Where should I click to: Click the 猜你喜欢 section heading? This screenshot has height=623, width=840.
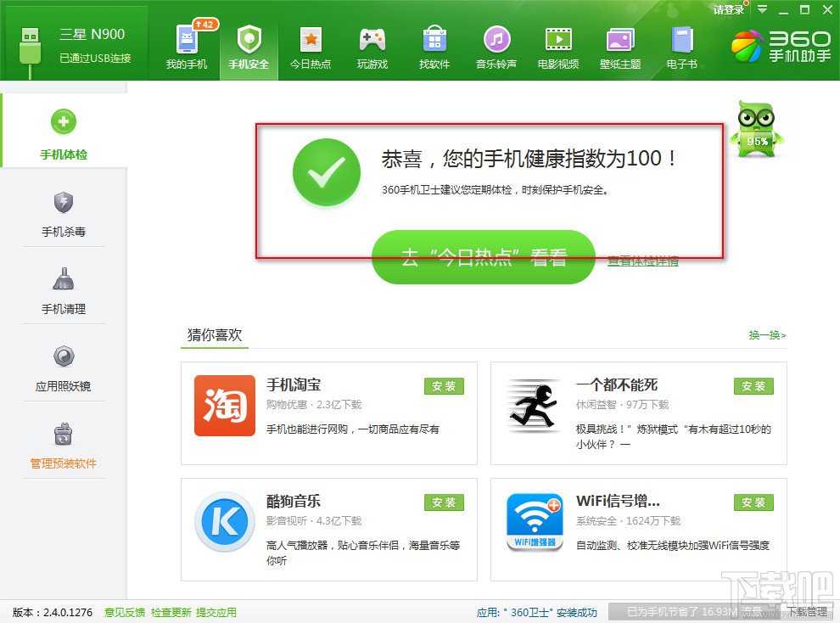click(215, 334)
